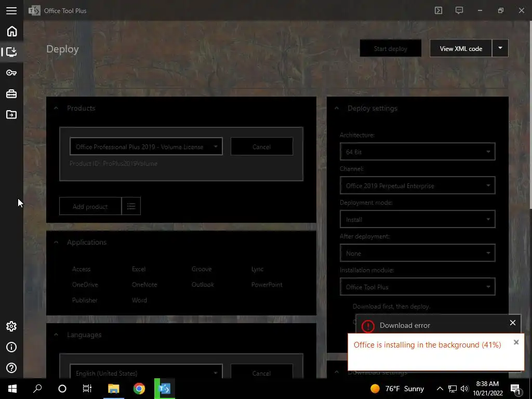Open the command box icon in title bar
The width and height of the screenshot is (532, 399).
tap(438, 10)
